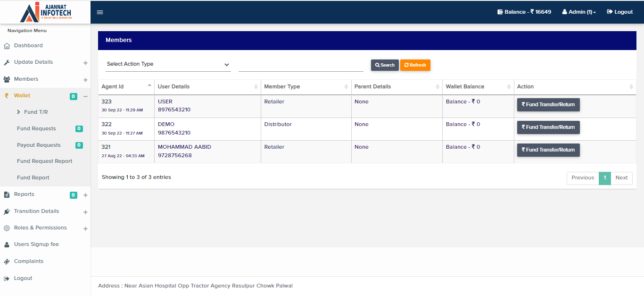Click the orange Refresh button

(415, 65)
